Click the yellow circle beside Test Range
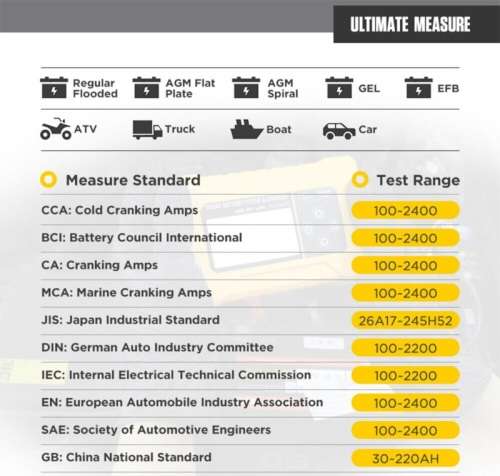Image resolution: width=500 pixels, height=476 pixels. (x=360, y=179)
